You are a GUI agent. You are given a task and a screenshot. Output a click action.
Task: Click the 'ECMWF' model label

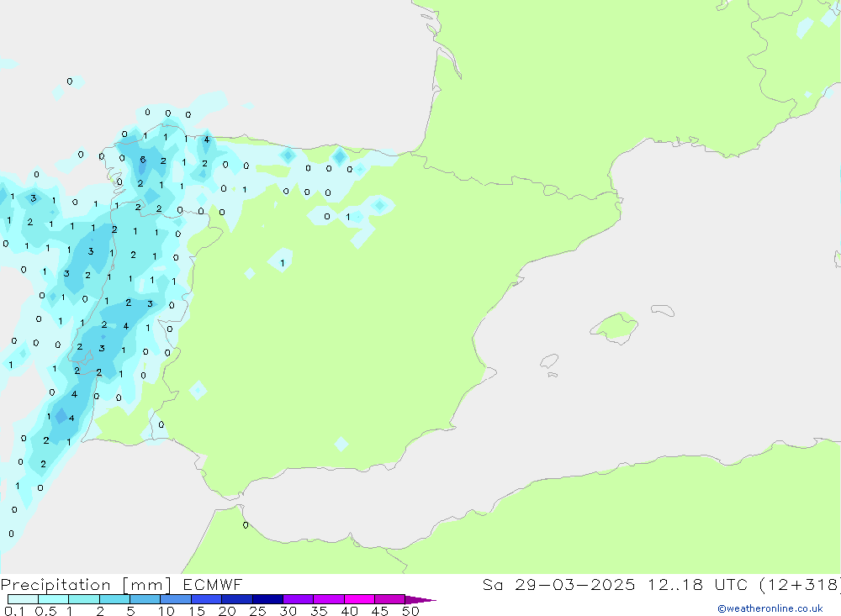pos(213,584)
